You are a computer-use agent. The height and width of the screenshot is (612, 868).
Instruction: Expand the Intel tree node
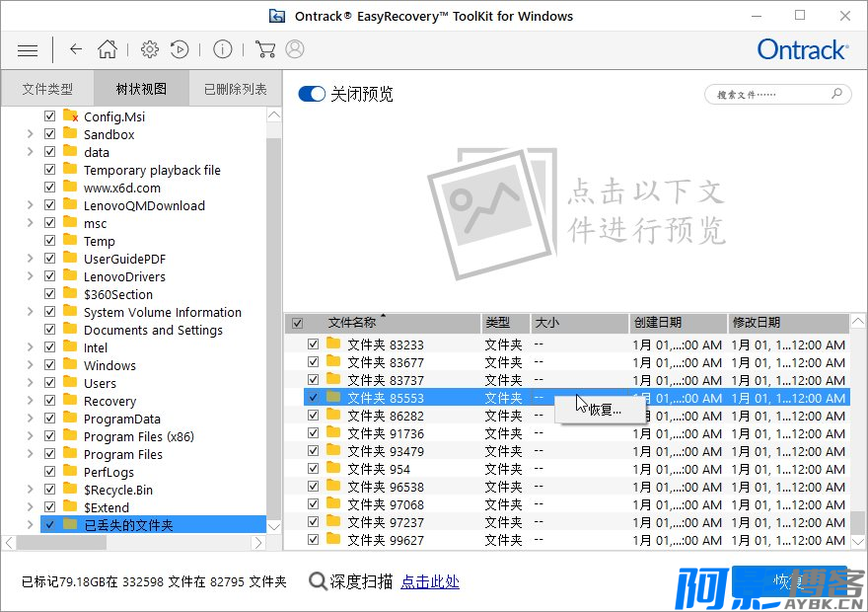(x=30, y=347)
